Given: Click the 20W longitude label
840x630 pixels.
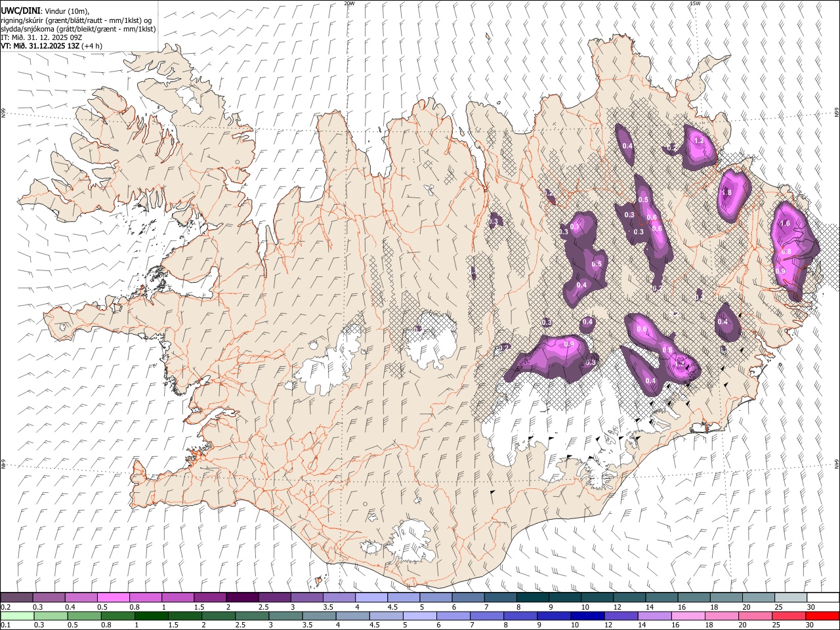Looking at the screenshot, I should [x=350, y=3].
